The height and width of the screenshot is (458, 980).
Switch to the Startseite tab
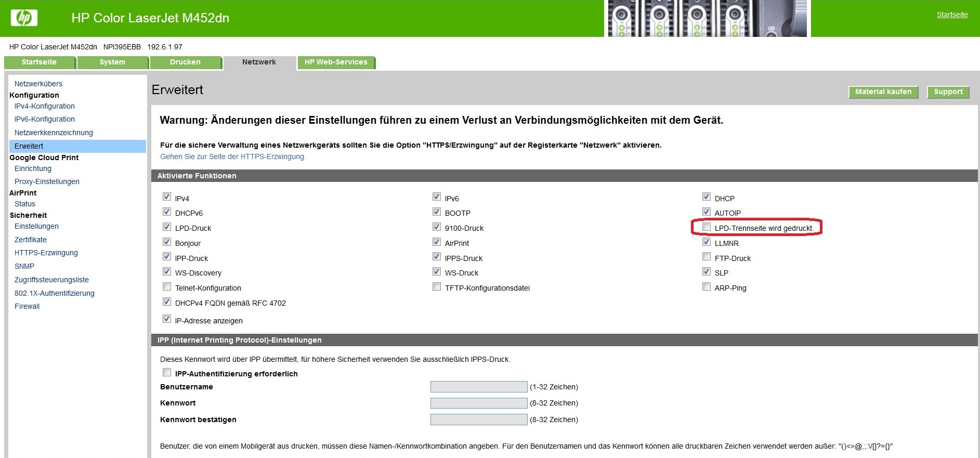pyautogui.click(x=39, y=62)
